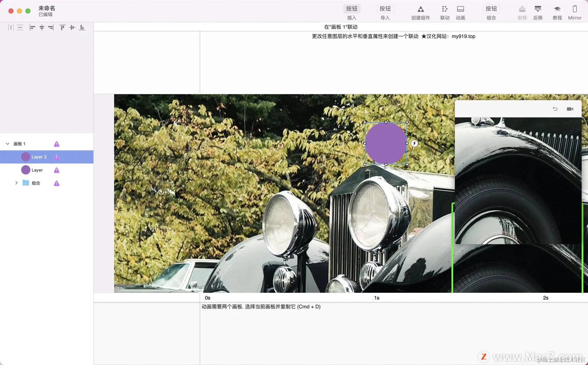Toggle the 联动 drivers panel
The width and height of the screenshot is (588, 365).
(x=445, y=9)
